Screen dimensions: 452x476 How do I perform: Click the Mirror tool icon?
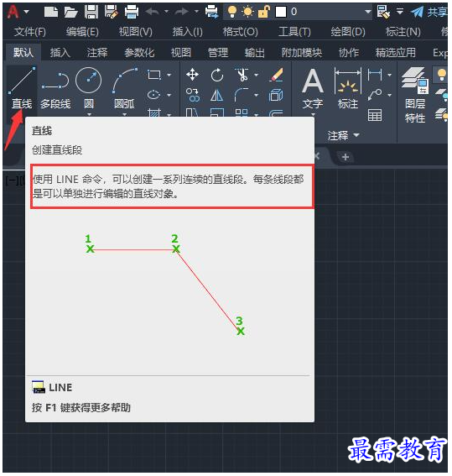pyautogui.click(x=217, y=96)
